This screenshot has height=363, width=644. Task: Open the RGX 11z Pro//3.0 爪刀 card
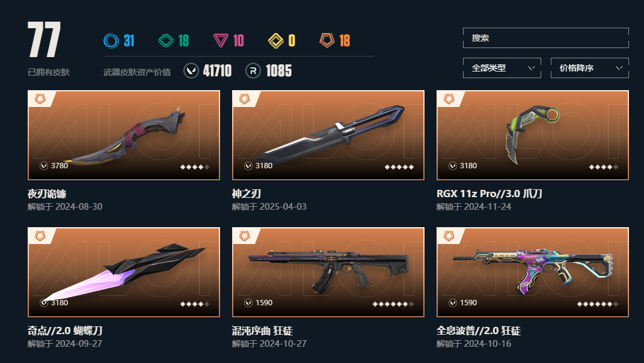tap(533, 135)
